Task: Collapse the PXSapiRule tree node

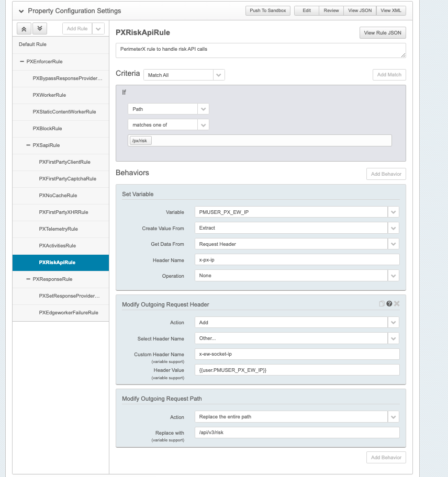Action: point(28,145)
